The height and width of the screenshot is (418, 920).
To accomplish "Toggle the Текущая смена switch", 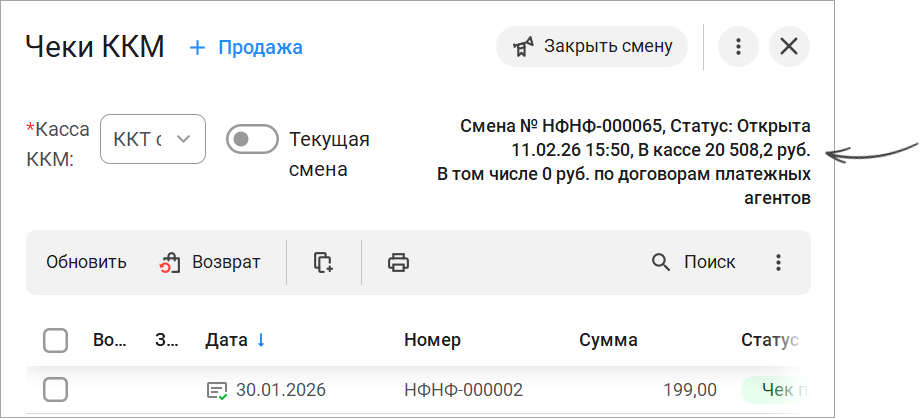I will pos(251,139).
